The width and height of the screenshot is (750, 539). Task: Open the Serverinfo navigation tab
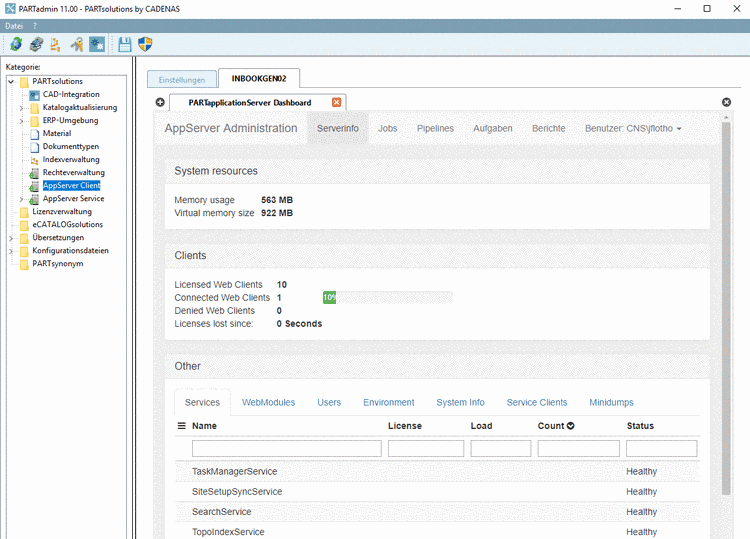pos(338,128)
